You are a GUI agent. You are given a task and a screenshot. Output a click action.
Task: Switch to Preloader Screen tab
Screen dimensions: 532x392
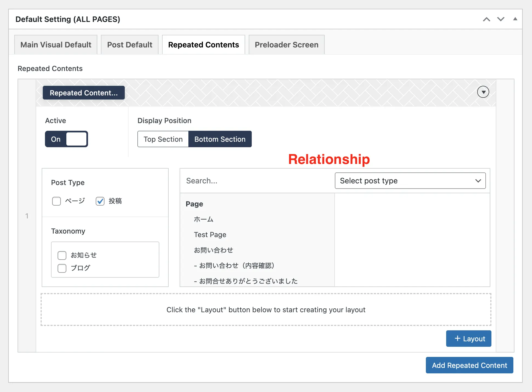286,45
